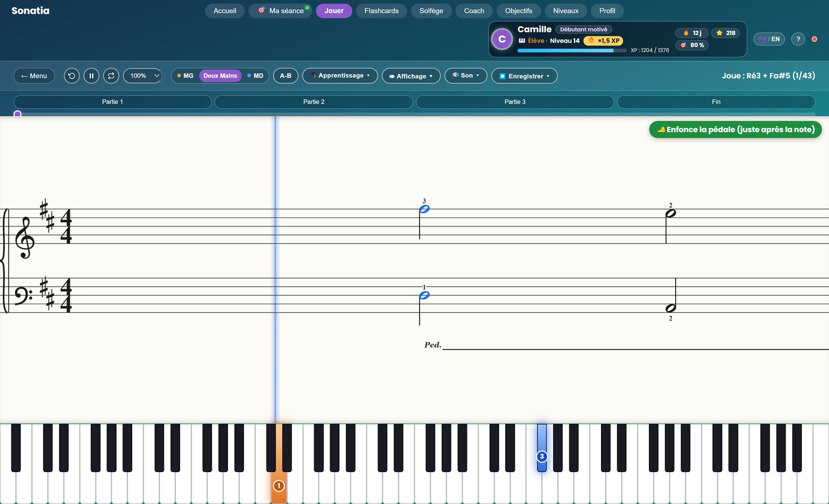
Task: Click the 12j streak flame badge
Action: 692,33
